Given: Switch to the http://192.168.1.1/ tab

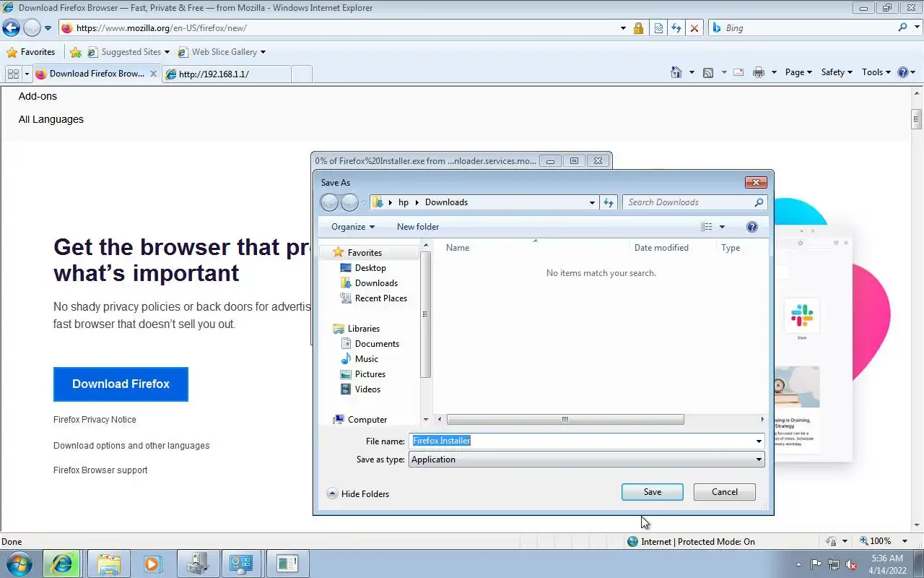Looking at the screenshot, I should point(227,74).
